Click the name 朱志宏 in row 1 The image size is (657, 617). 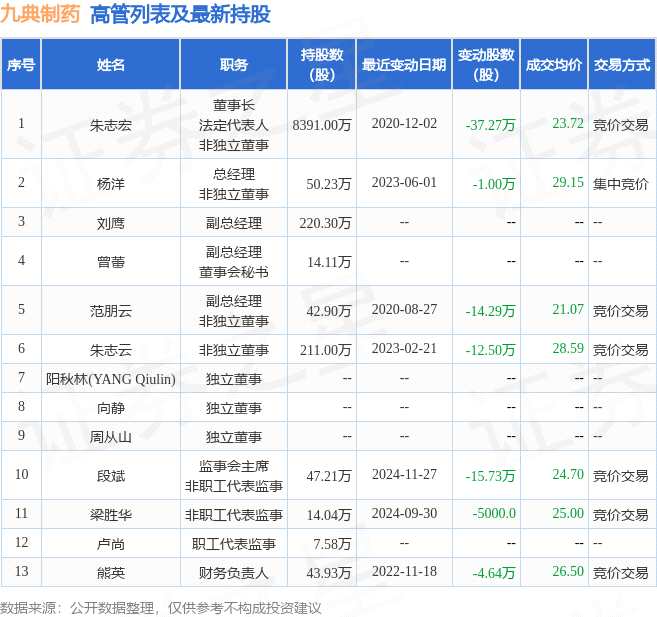pyautogui.click(x=111, y=125)
